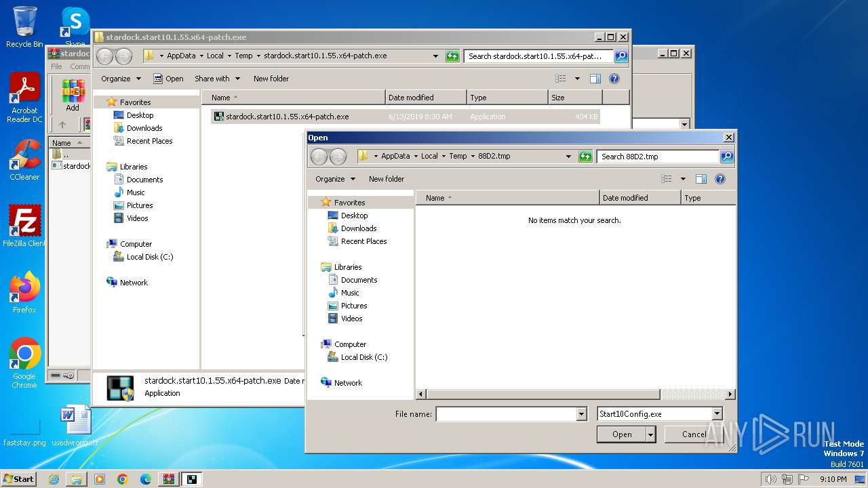Click the WinRAR Add toolbar icon

coord(73,95)
